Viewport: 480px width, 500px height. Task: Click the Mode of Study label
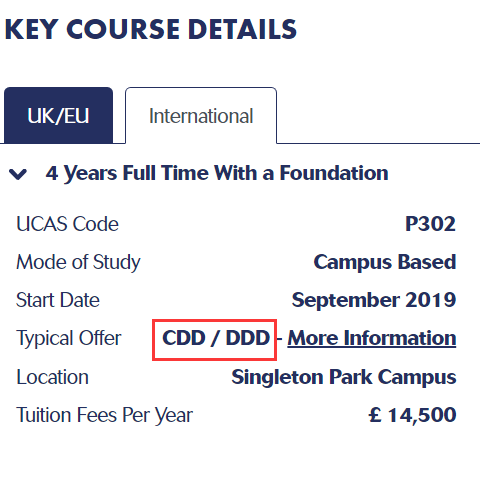[78, 262]
